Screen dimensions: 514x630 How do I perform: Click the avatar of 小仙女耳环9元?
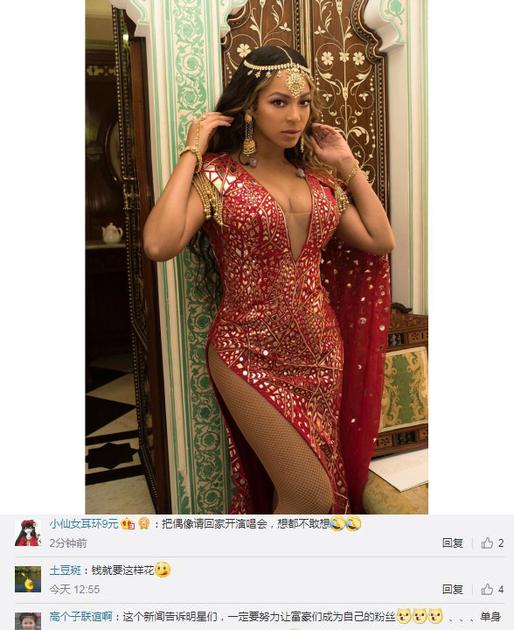pos(28,533)
